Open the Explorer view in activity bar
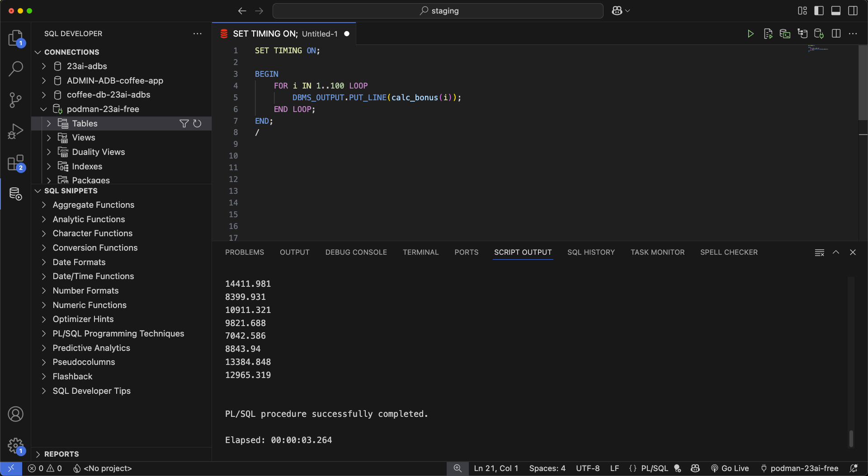This screenshot has width=868, height=476. (16, 38)
